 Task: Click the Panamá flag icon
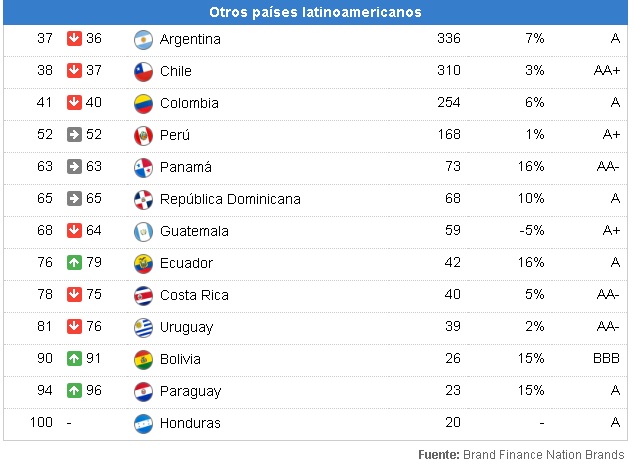[143, 168]
